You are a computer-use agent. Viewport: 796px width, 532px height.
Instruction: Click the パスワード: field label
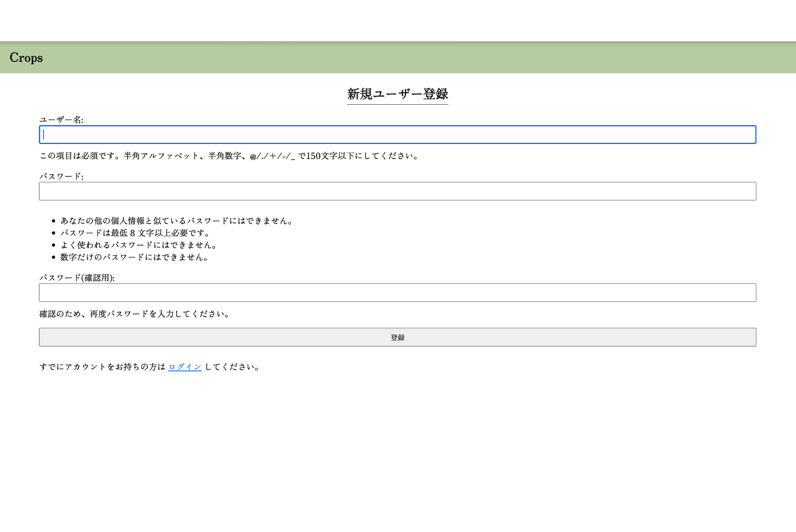(61, 176)
